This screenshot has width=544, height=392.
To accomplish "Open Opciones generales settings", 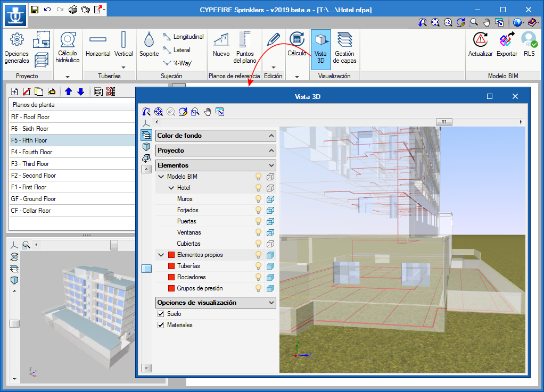I will coord(17,48).
